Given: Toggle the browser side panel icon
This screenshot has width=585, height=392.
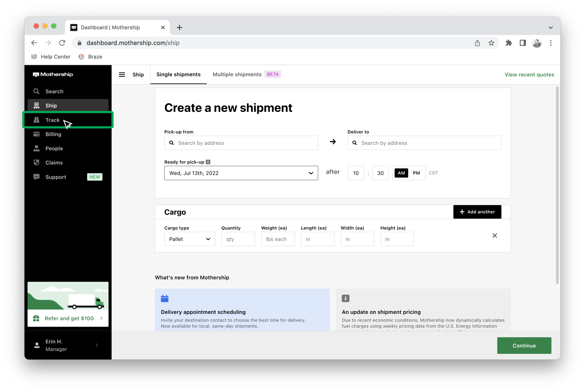Looking at the screenshot, I should click(x=523, y=43).
